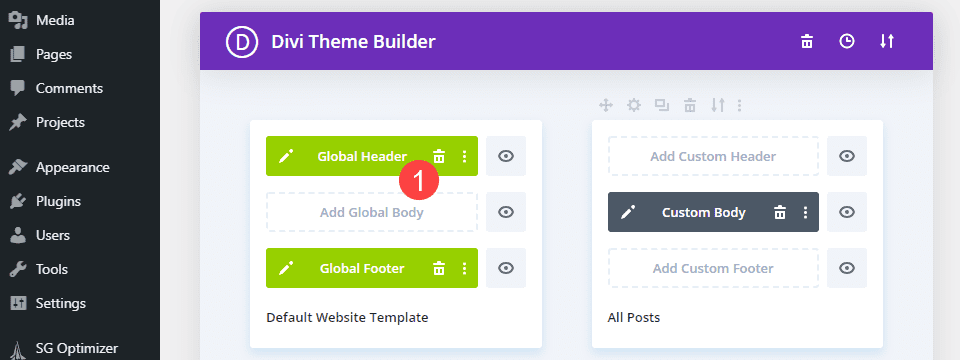The image size is (960, 360).
Task: Expand Custom Body more options menu
Action: (x=806, y=212)
